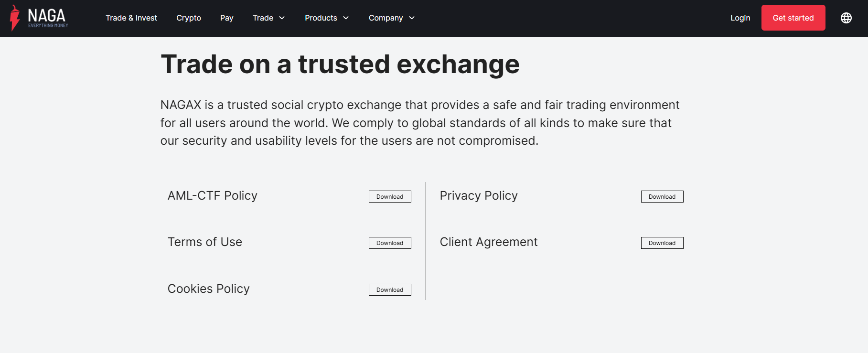
Task: Open Trade & Invest nav item
Action: [131, 18]
